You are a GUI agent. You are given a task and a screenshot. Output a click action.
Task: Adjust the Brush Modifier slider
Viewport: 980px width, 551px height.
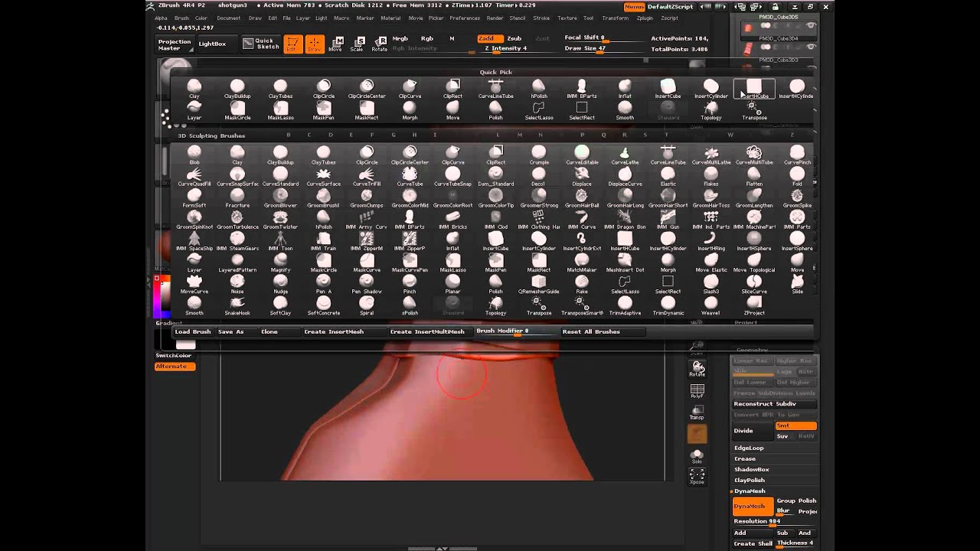point(515,331)
